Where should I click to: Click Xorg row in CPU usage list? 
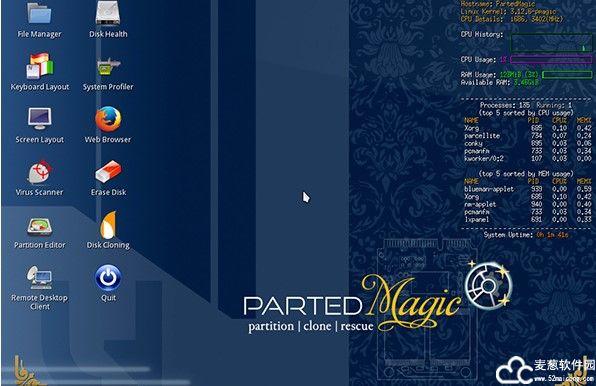click(528, 128)
